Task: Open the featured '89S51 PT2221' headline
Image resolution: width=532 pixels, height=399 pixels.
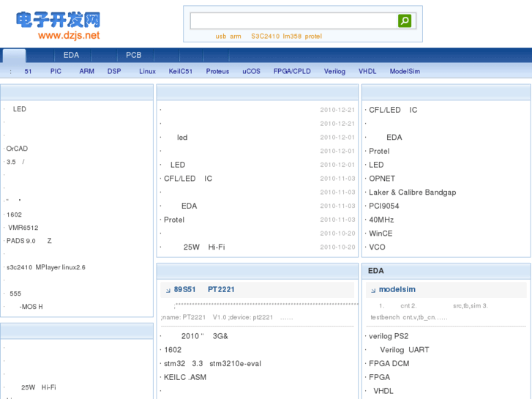Action: click(204, 290)
